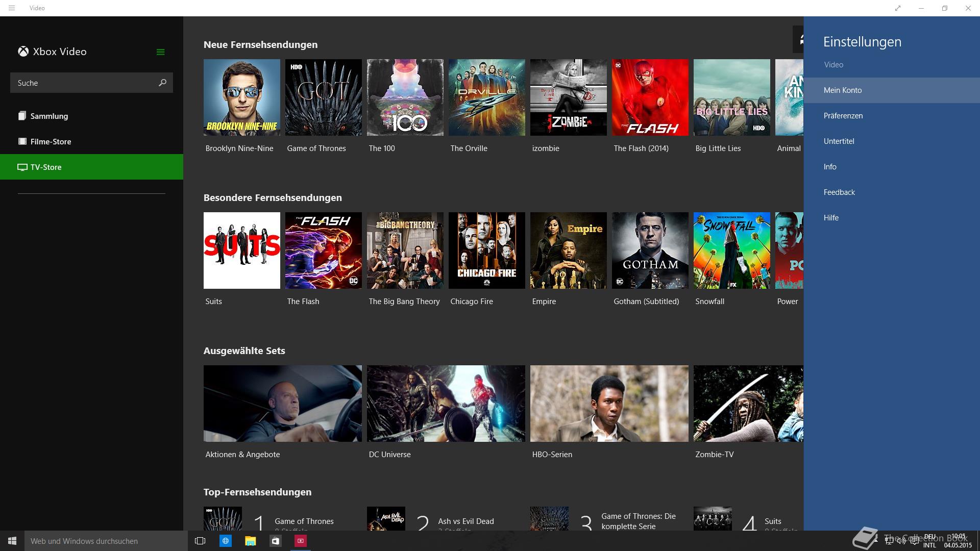Open the Store icon on taskbar
Screen dimensions: 980x551
[x=276, y=541]
